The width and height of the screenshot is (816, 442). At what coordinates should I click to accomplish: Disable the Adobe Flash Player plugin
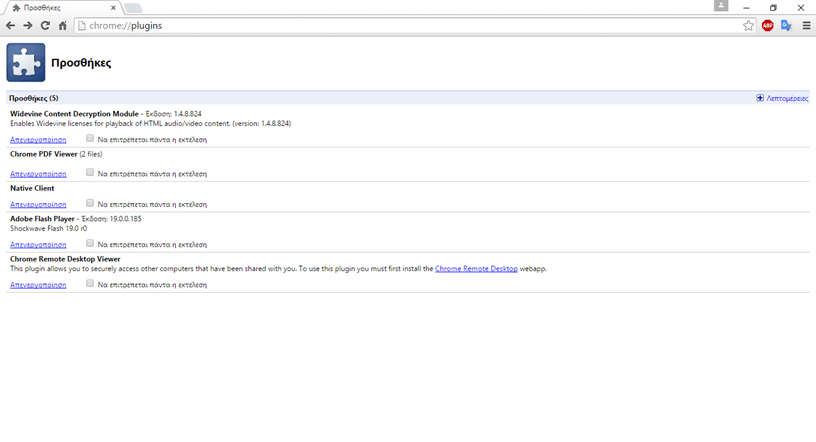[38, 244]
